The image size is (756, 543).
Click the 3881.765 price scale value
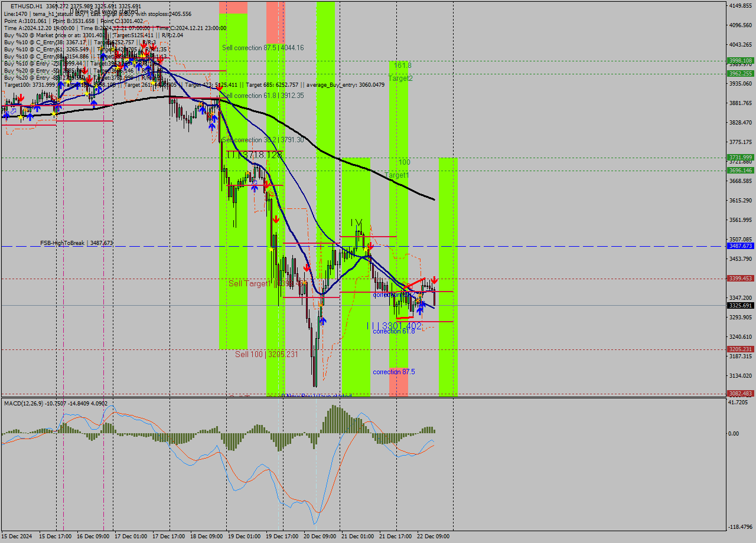click(x=740, y=103)
